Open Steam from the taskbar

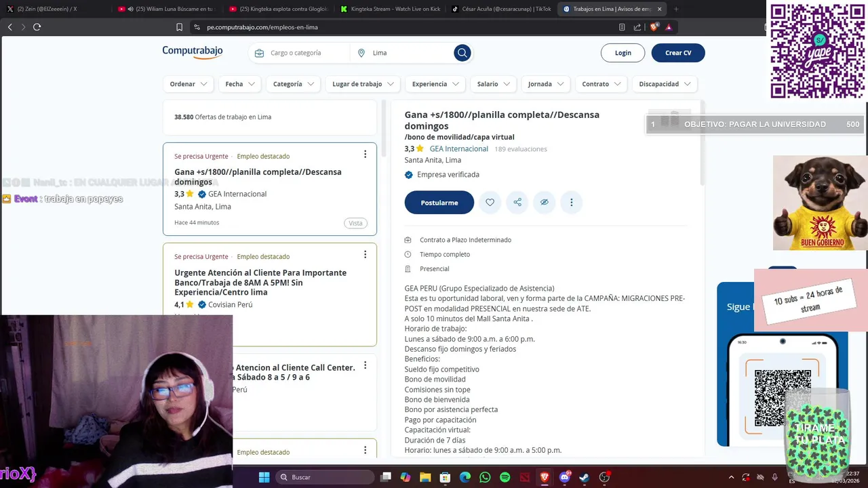[x=584, y=477]
